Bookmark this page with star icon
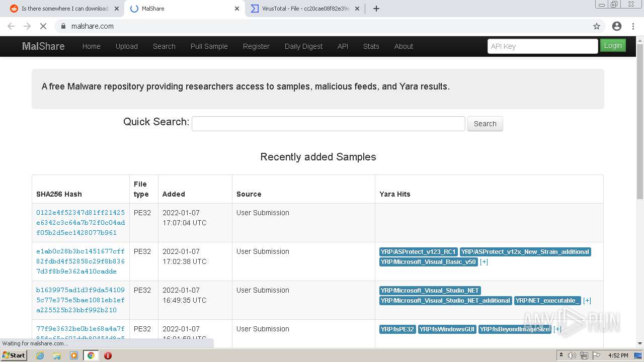644x362 pixels. pyautogui.click(x=597, y=26)
